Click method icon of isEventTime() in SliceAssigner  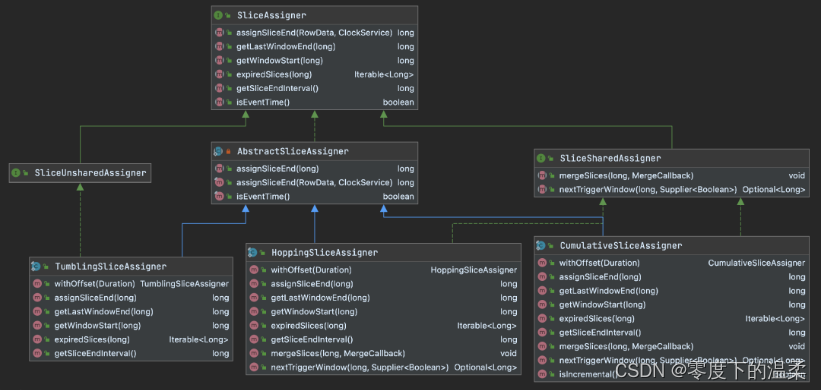tap(219, 102)
